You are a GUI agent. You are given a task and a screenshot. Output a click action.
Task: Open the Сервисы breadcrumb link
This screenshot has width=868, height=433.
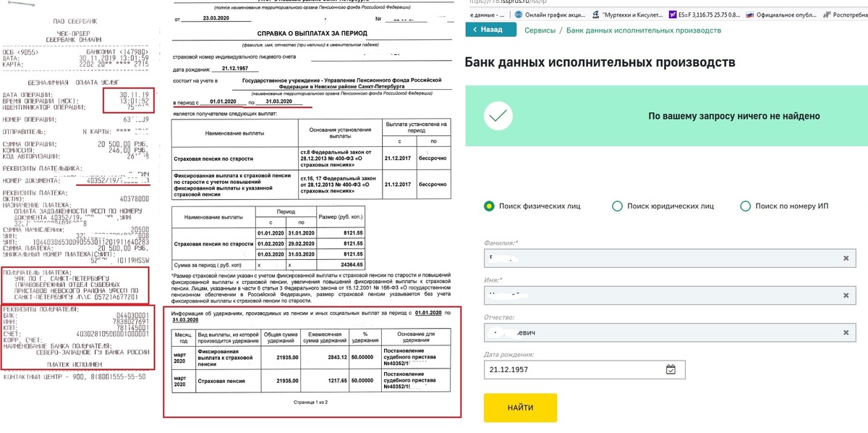point(540,30)
